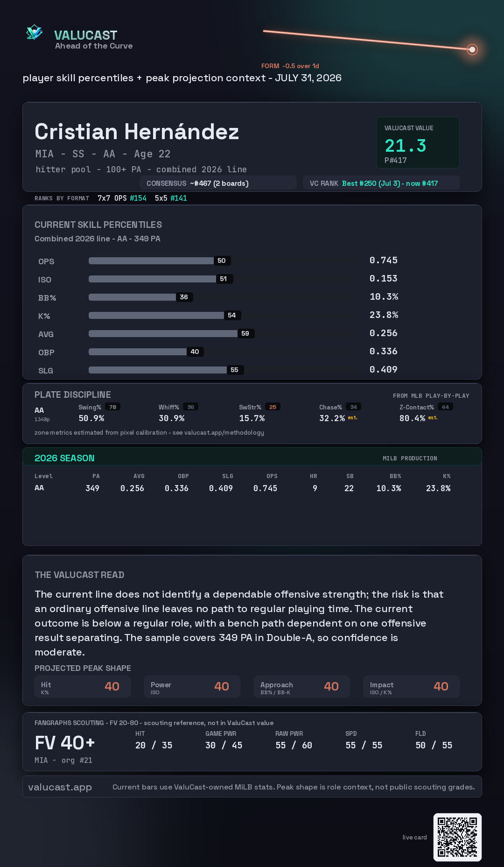
Task: Click the Chase% est. marker
Action: 352,417
